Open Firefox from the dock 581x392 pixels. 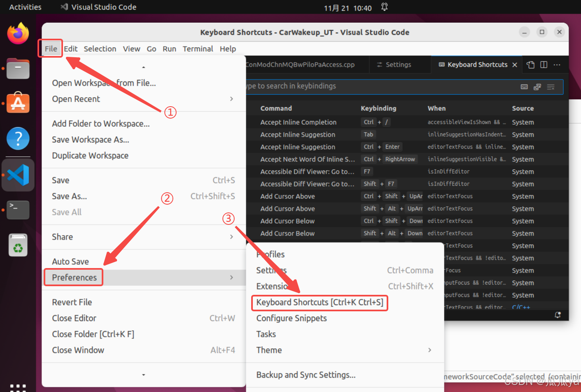point(18,33)
